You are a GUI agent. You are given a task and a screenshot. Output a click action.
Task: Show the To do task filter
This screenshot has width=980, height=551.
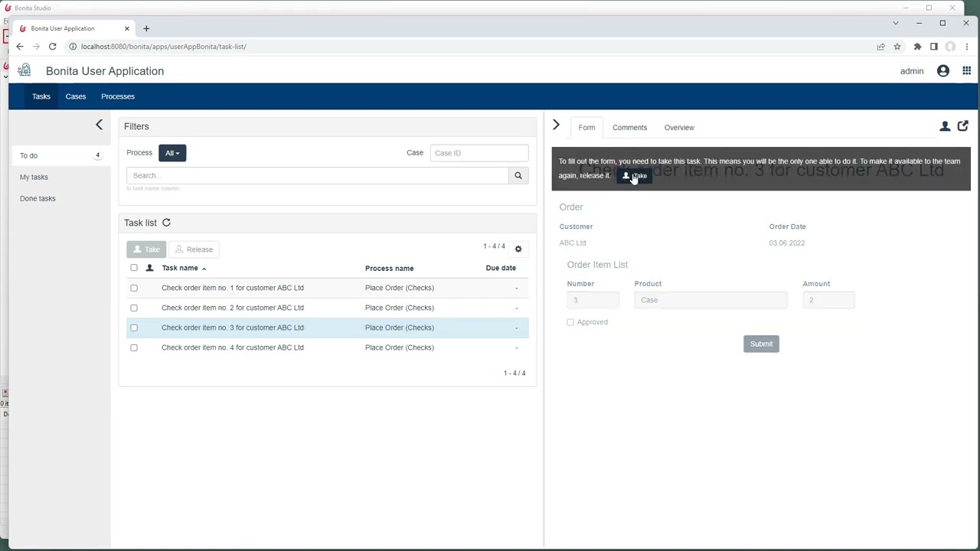tap(60, 155)
